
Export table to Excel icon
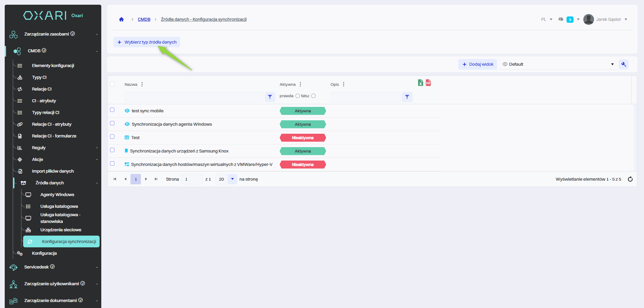tap(420, 83)
